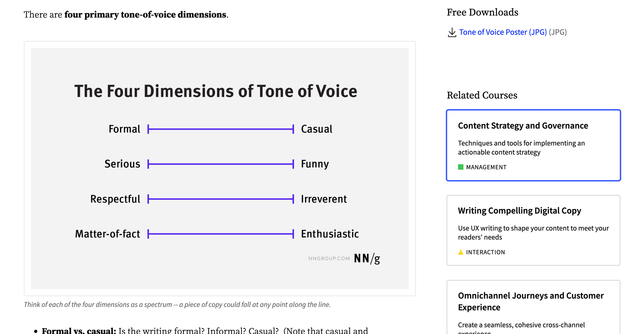Click the yellow Interaction triangle icon
644x334 pixels.
[x=461, y=252]
